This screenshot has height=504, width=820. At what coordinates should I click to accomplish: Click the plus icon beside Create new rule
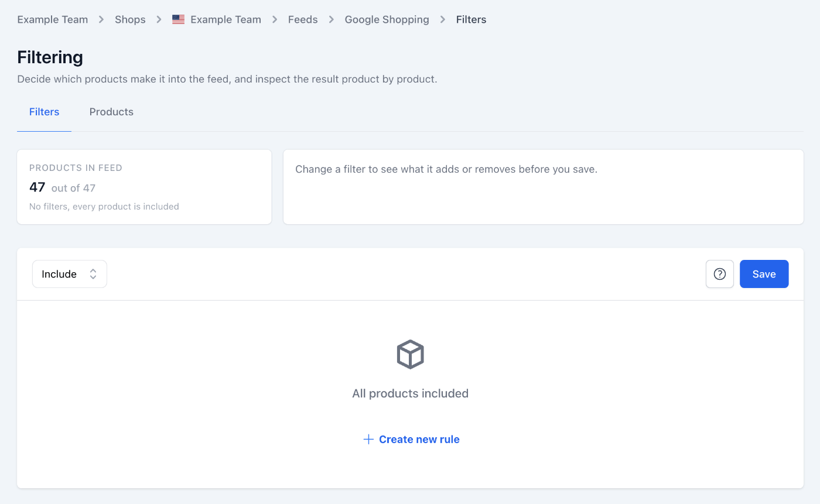(368, 439)
